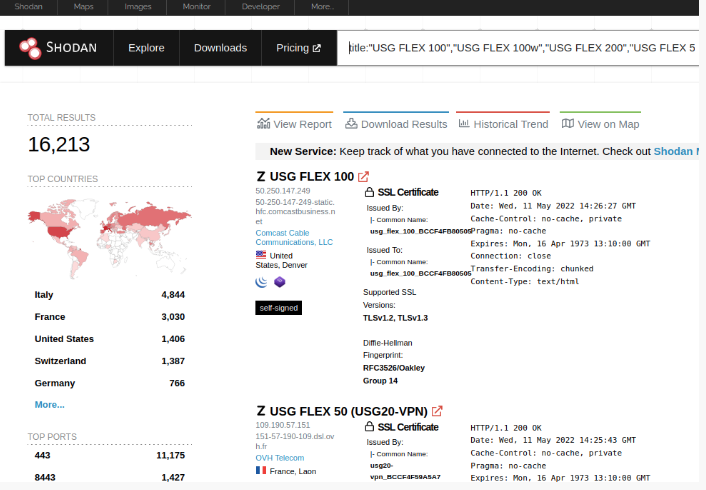Click the United States flag icon
706x490 pixels.
click(x=261, y=254)
